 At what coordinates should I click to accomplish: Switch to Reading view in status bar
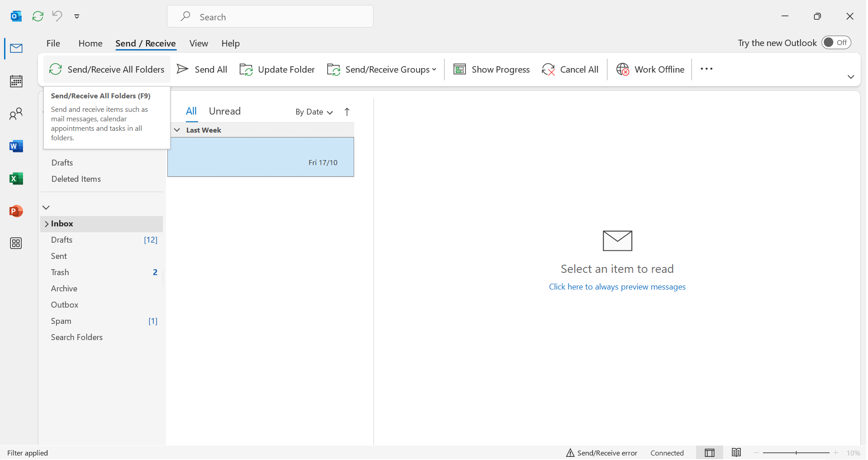pos(736,452)
